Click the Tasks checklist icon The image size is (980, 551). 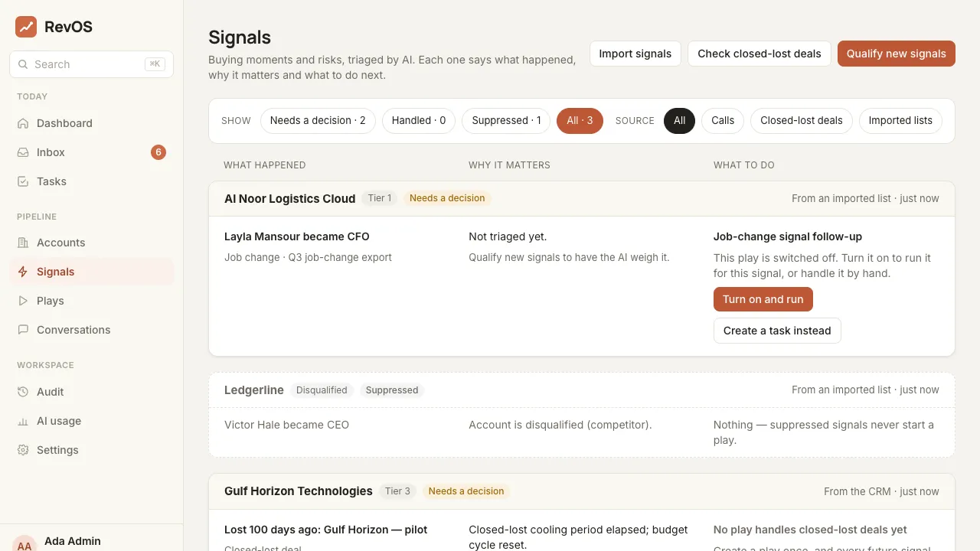[23, 181]
